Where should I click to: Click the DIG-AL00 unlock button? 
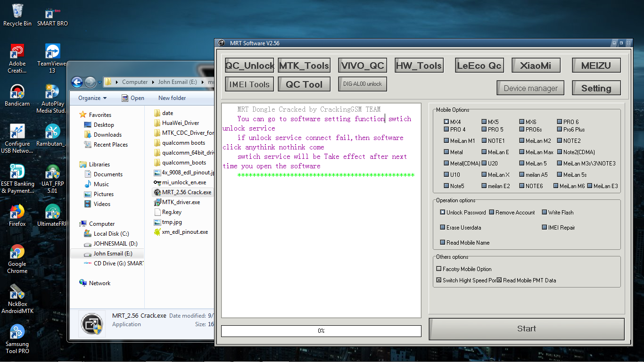(x=363, y=84)
